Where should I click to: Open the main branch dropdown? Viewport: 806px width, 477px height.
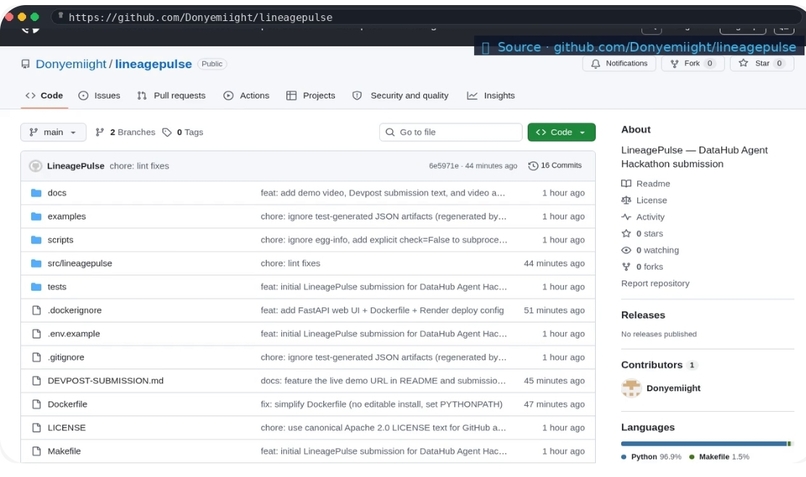[53, 132]
